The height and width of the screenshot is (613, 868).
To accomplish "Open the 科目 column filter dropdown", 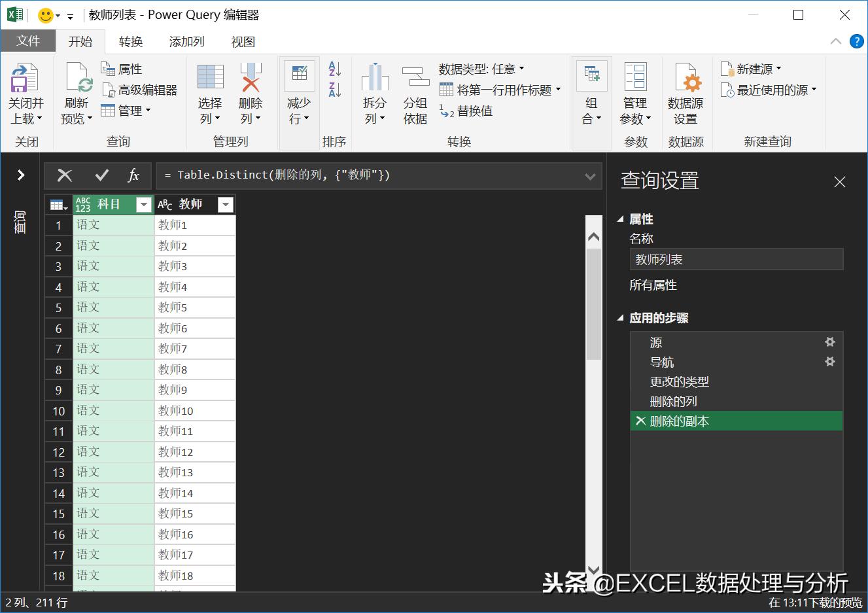I will (x=143, y=204).
